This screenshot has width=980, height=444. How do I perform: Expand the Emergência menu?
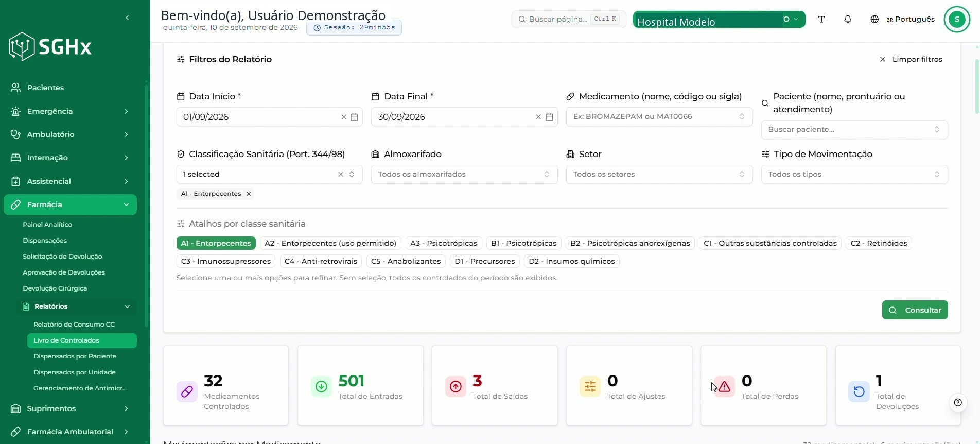click(x=70, y=111)
